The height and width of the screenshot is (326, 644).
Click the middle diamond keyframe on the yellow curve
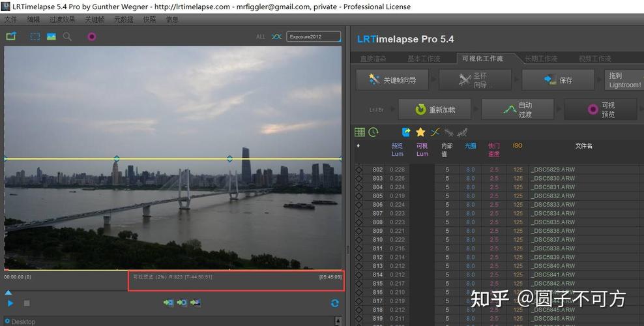(x=229, y=158)
